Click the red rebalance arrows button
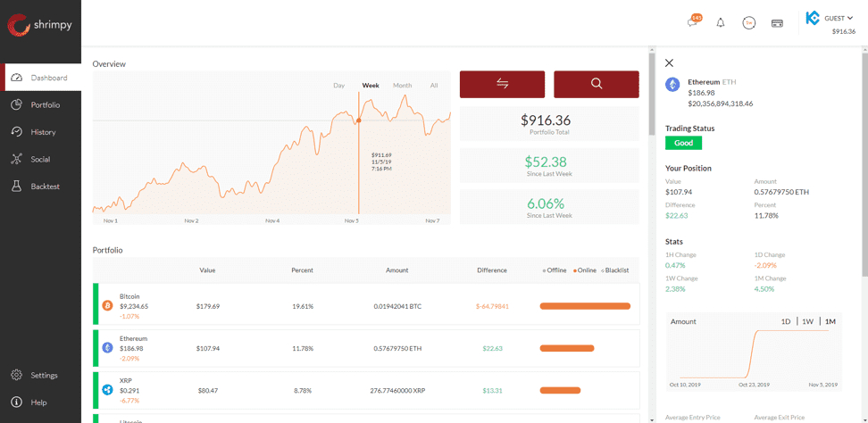The height and width of the screenshot is (423, 868). pyautogui.click(x=502, y=84)
